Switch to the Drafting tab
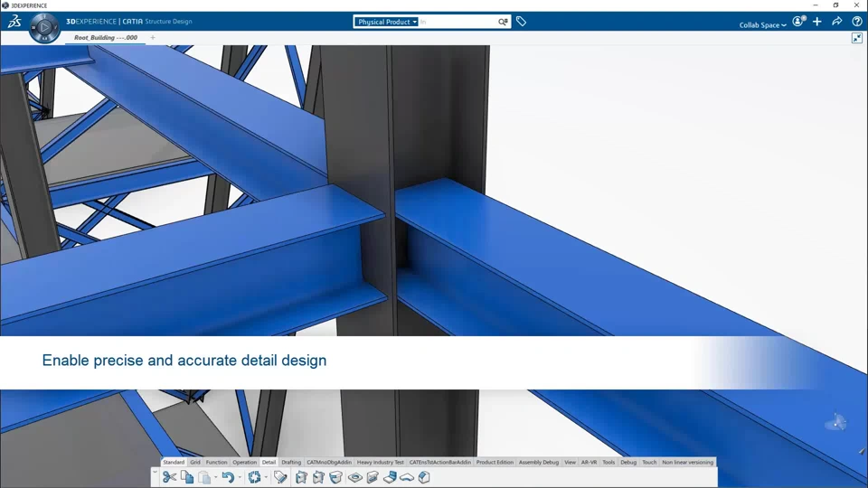The height and width of the screenshot is (488, 868). pyautogui.click(x=291, y=462)
